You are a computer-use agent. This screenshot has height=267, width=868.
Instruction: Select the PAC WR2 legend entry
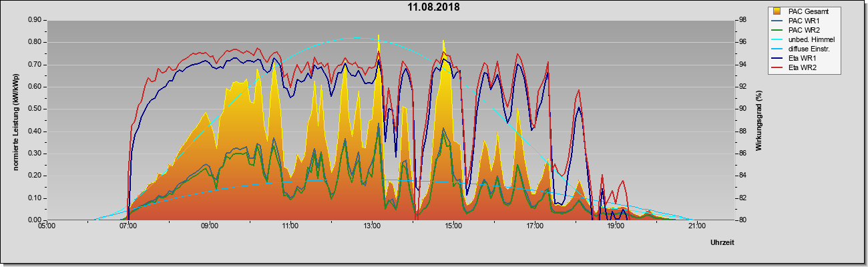(800, 30)
